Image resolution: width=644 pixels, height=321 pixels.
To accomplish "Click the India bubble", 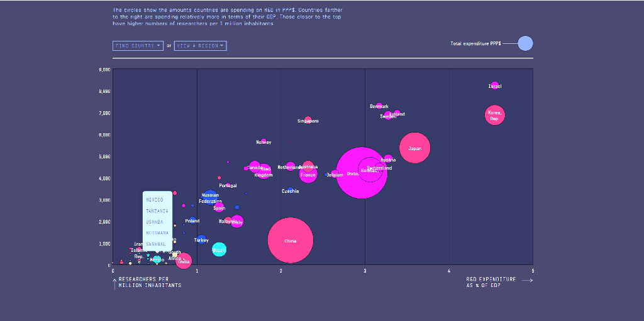I will coord(184,261).
